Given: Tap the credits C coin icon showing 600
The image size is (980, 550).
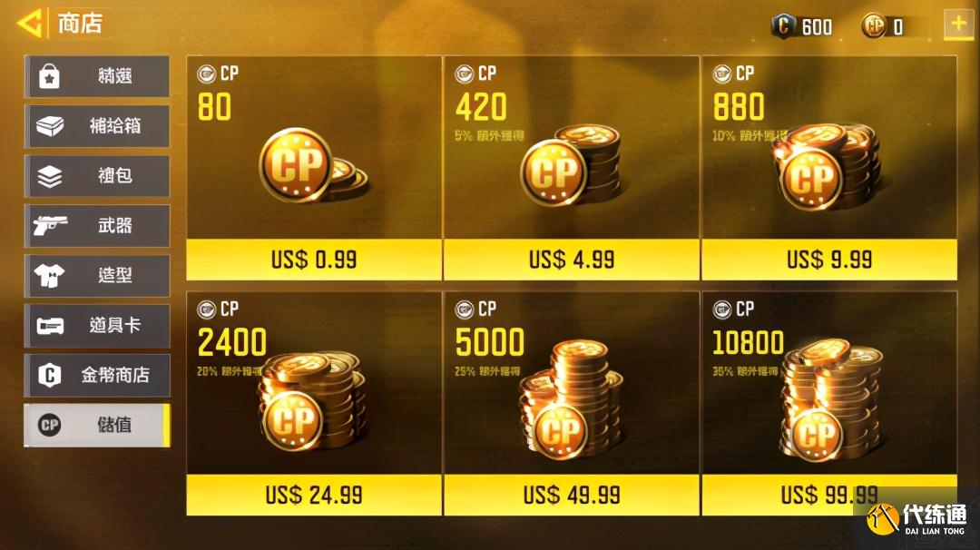Looking at the screenshot, I should click(x=783, y=25).
